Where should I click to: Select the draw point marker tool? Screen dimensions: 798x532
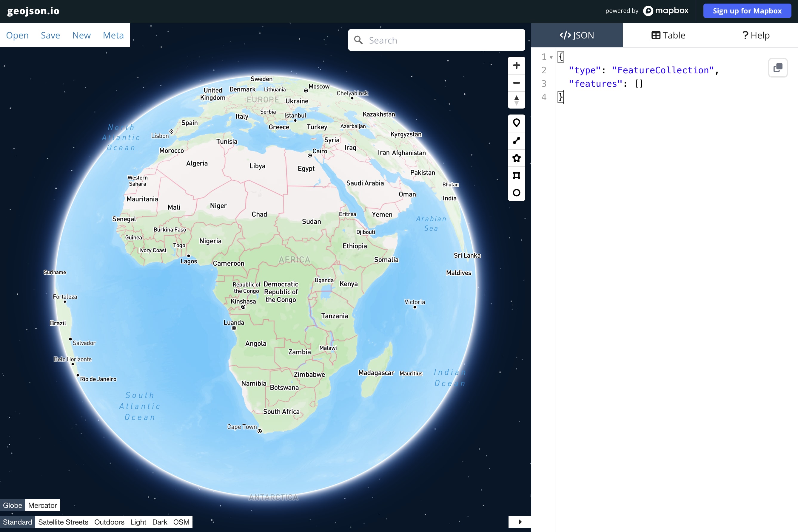[516, 123]
